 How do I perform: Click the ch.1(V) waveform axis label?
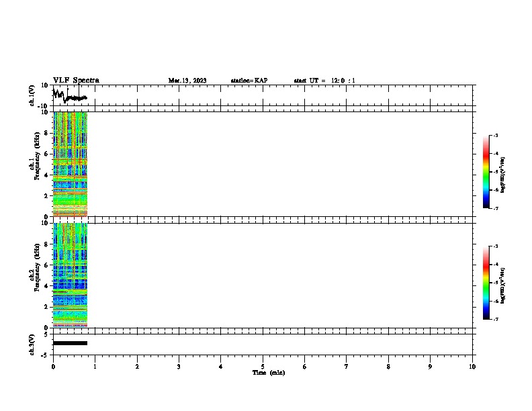click(x=32, y=95)
